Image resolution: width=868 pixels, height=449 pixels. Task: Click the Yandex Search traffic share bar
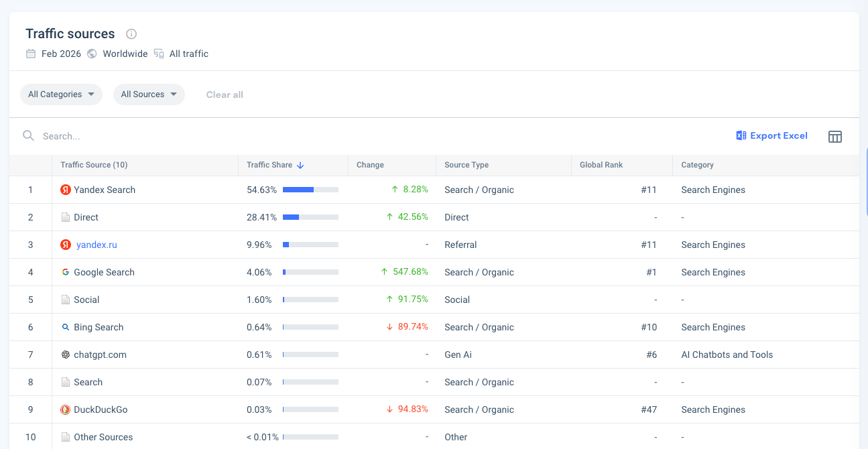pos(310,190)
